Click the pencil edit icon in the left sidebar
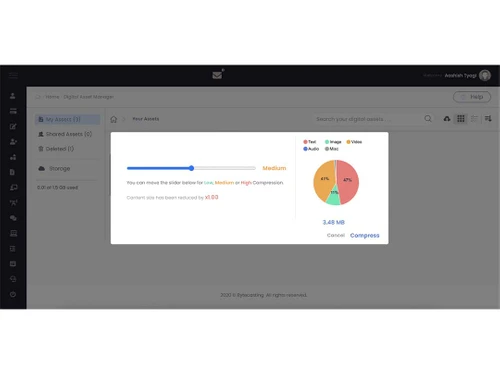500x375 pixels. [x=13, y=126]
